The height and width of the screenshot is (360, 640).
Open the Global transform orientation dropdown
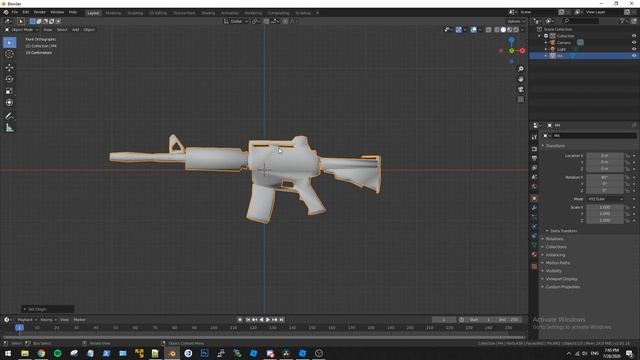(236, 21)
